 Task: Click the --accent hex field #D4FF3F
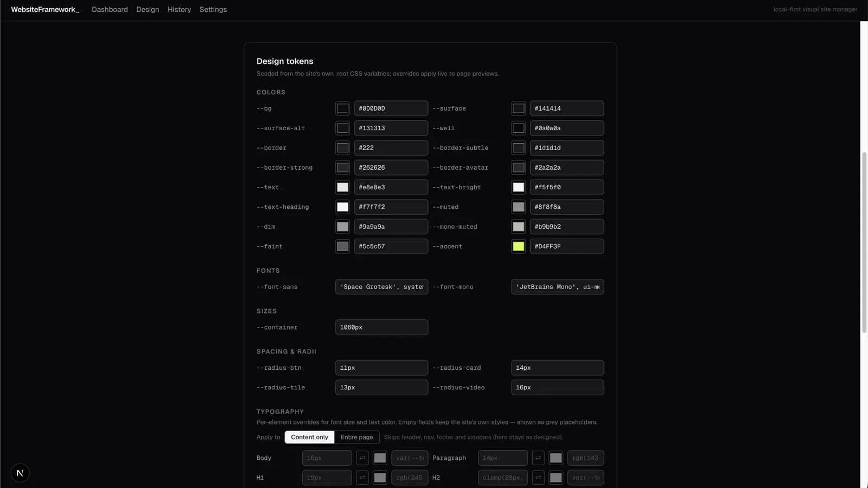tap(567, 246)
